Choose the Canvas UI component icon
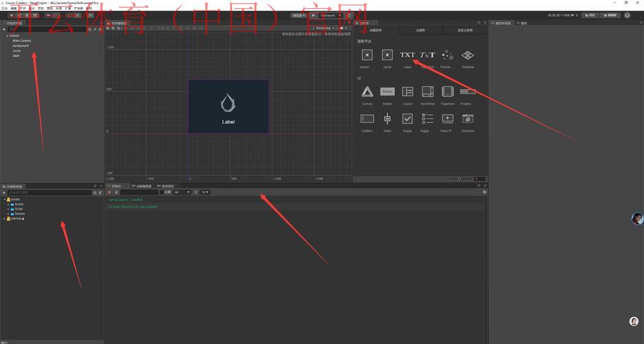The image size is (644, 344). coord(367,92)
